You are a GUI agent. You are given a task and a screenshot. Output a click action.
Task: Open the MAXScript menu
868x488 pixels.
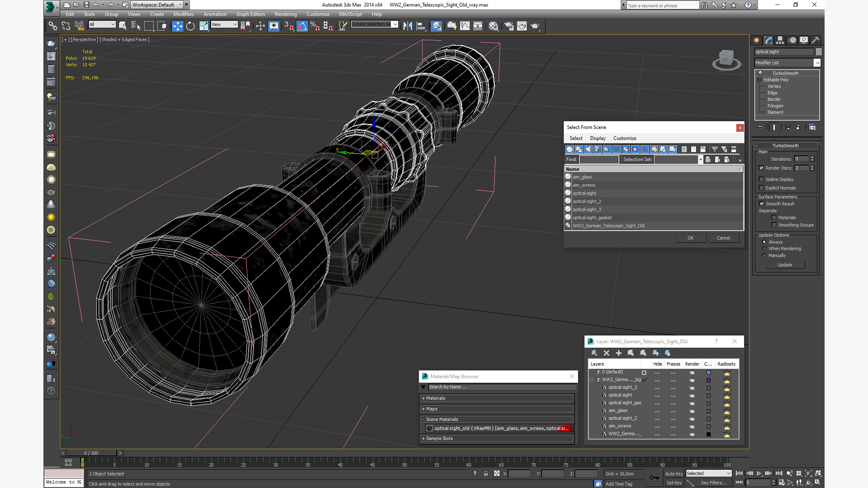coord(350,14)
